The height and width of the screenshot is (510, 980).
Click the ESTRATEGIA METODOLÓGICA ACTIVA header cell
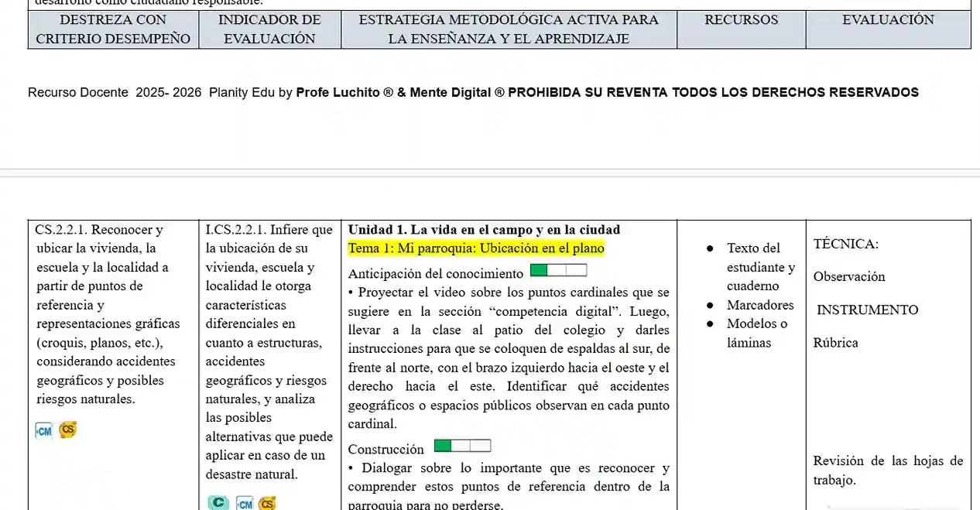tap(509, 29)
